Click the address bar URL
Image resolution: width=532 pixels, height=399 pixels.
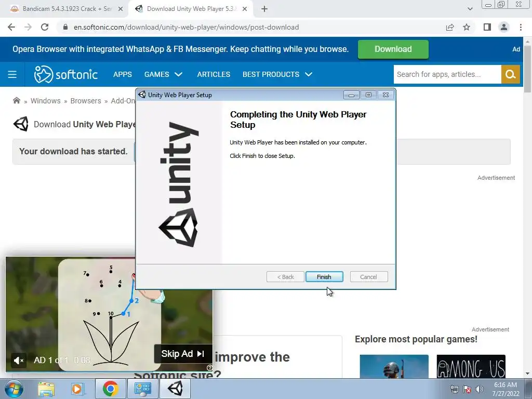tap(187, 27)
